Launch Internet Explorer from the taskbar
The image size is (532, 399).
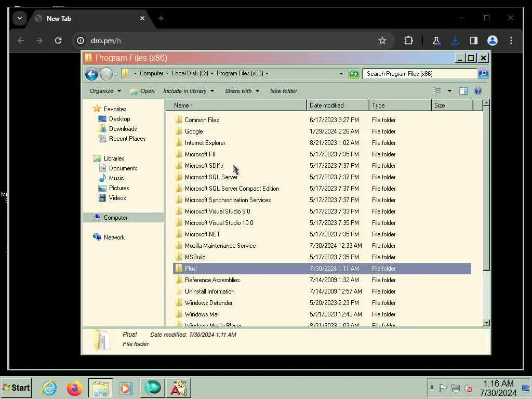pos(49,388)
